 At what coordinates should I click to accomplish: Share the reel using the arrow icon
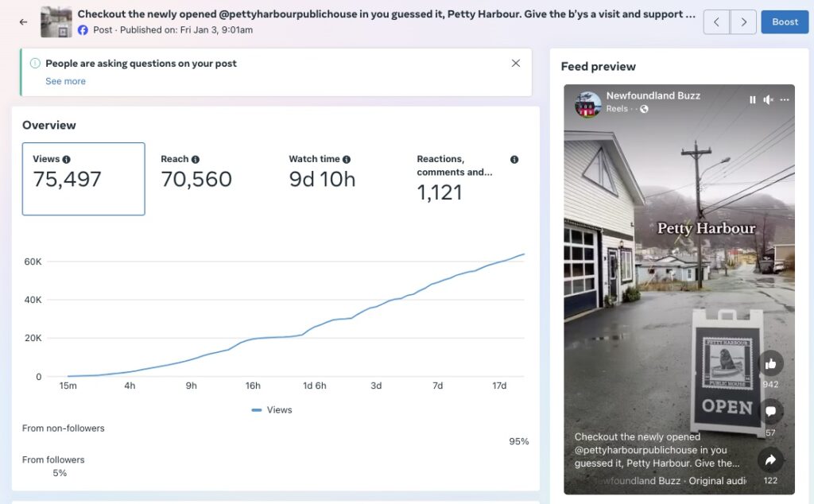coord(770,460)
